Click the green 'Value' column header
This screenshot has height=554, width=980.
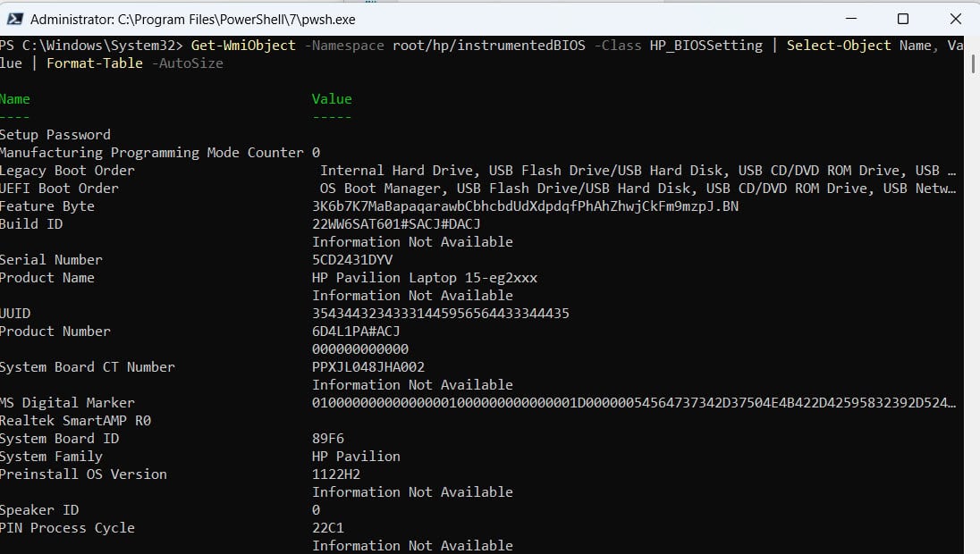coord(332,99)
